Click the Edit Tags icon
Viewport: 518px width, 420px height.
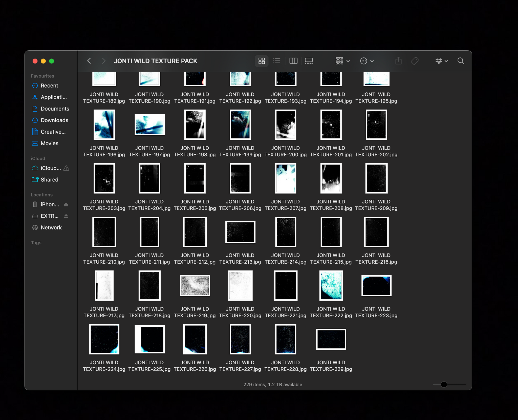[415, 61]
